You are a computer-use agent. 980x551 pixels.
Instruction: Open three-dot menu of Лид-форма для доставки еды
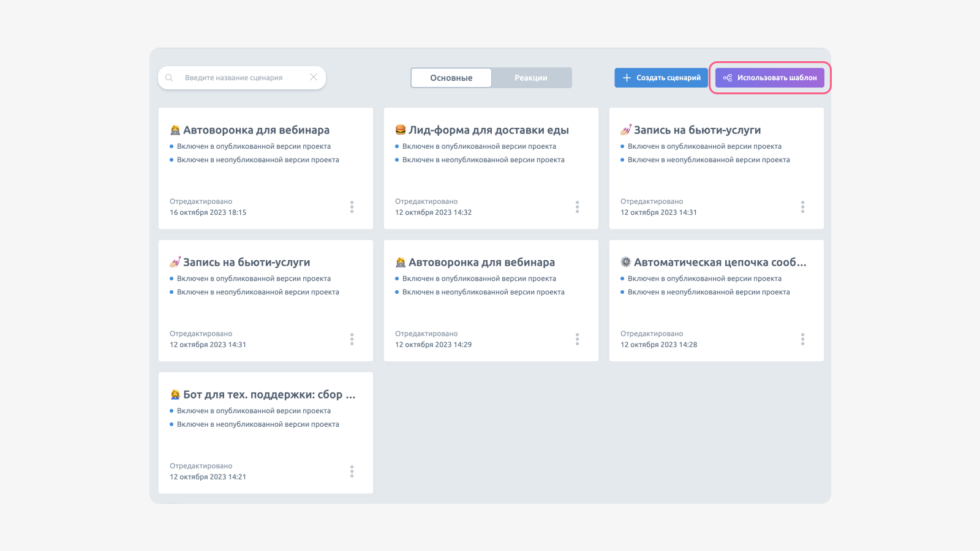pyautogui.click(x=577, y=207)
